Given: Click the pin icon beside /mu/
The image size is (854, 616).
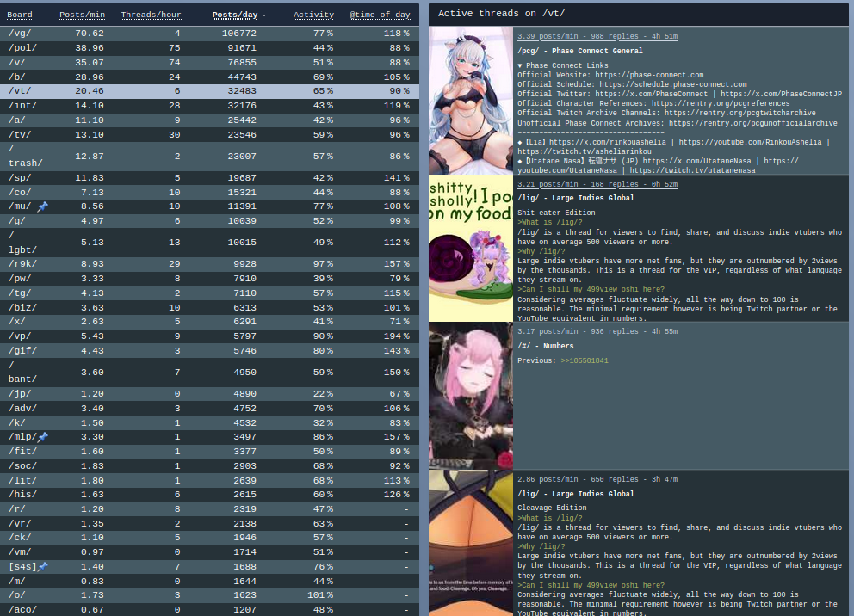Looking at the screenshot, I should click(x=43, y=206).
